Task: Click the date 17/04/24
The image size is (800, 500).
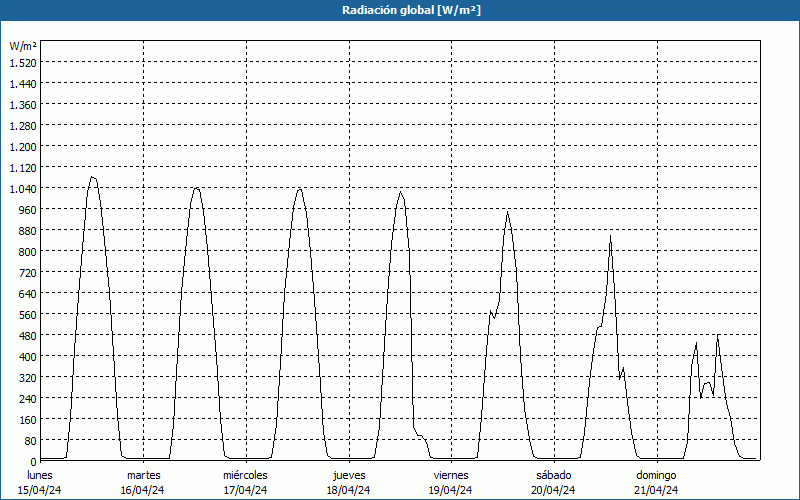Action: coord(245,490)
